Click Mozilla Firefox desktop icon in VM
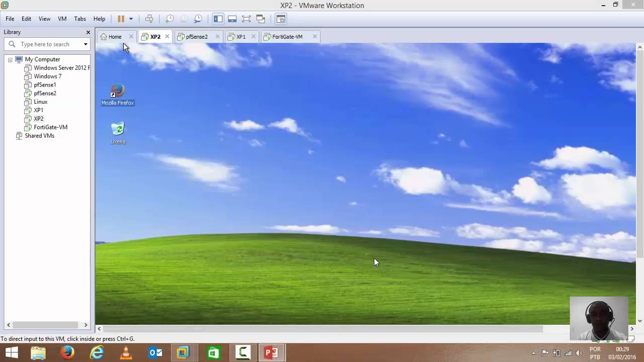 pos(118,95)
